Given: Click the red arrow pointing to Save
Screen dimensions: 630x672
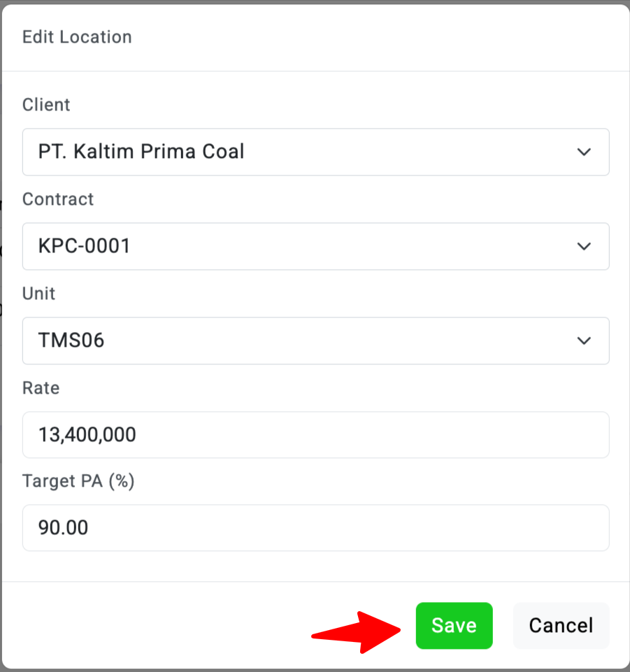Looking at the screenshot, I should 357,633.
